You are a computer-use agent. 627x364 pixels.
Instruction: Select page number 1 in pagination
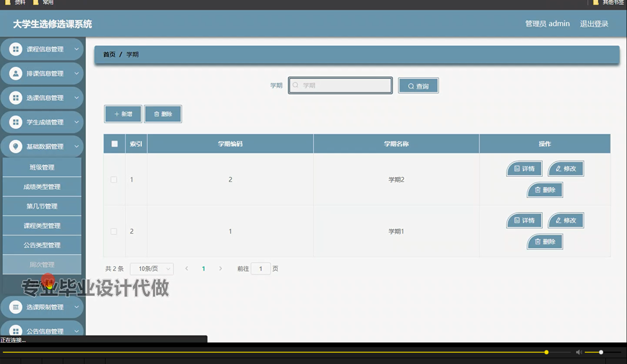point(203,269)
